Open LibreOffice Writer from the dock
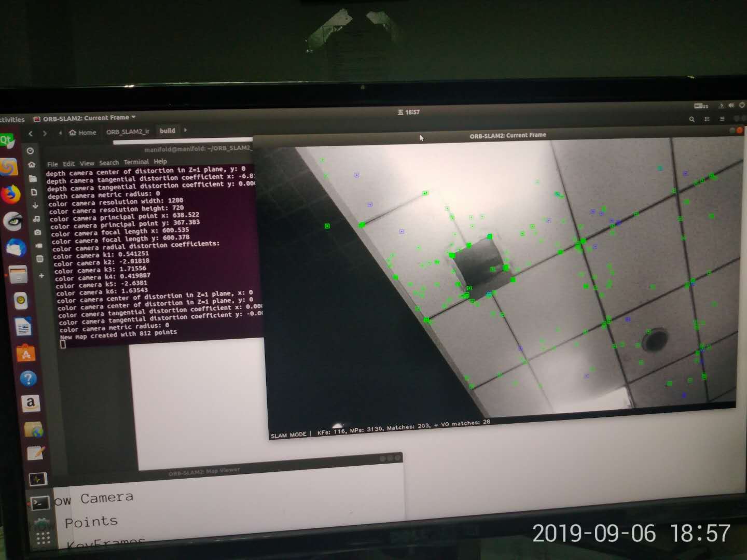 tap(23, 327)
